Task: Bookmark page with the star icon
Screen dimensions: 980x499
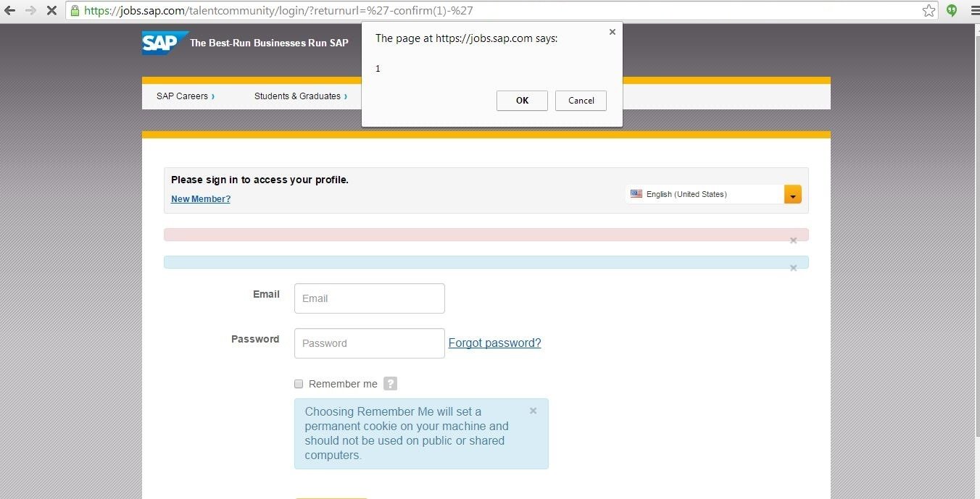Action: click(929, 11)
